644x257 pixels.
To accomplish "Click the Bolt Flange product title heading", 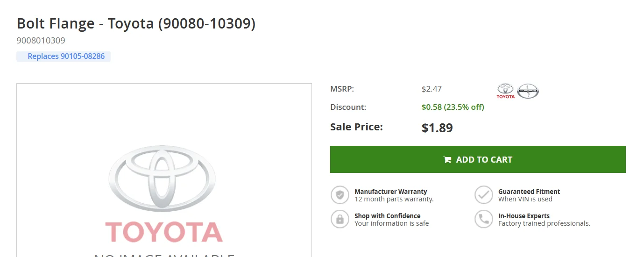I will tap(136, 24).
